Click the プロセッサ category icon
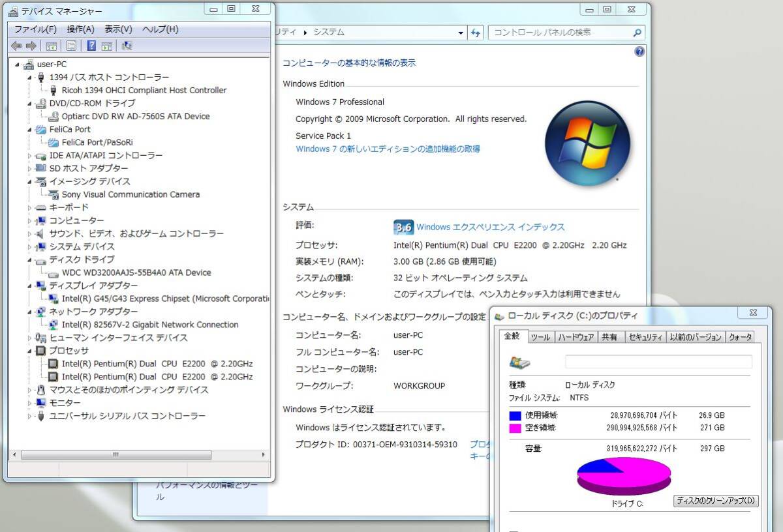Image resolution: width=783 pixels, height=532 pixels. pos(41,351)
